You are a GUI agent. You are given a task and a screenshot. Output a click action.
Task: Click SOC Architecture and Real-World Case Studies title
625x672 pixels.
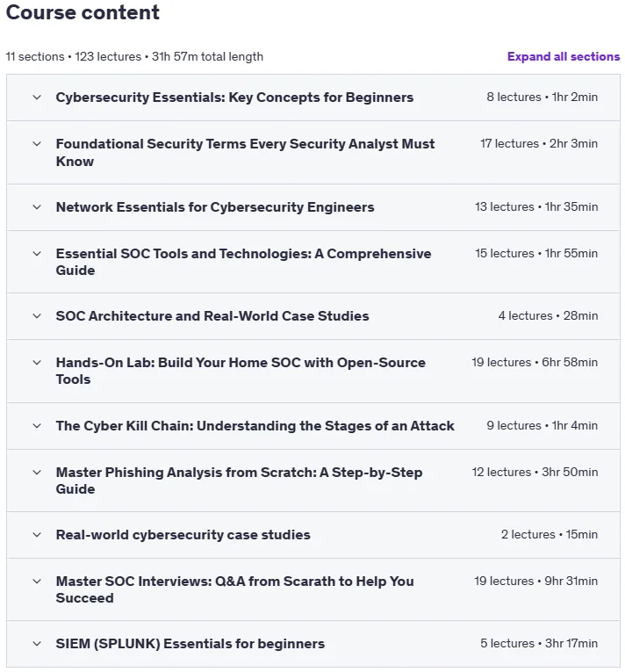click(x=212, y=316)
